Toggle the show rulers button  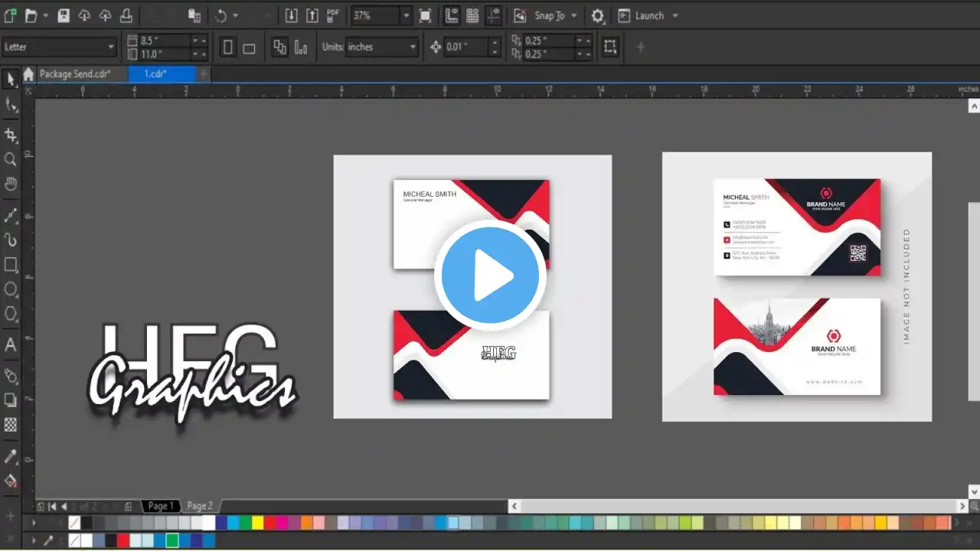pos(452,15)
